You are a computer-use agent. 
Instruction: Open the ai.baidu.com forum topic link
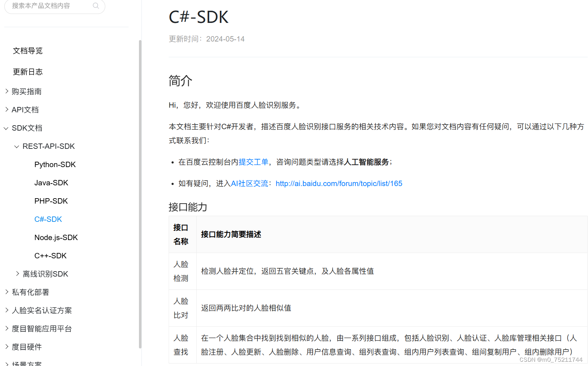[x=339, y=183]
